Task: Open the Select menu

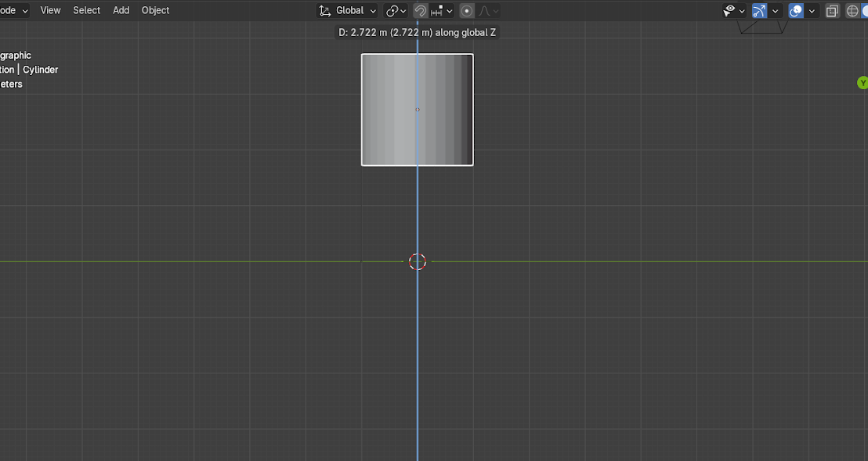Action: pos(86,10)
